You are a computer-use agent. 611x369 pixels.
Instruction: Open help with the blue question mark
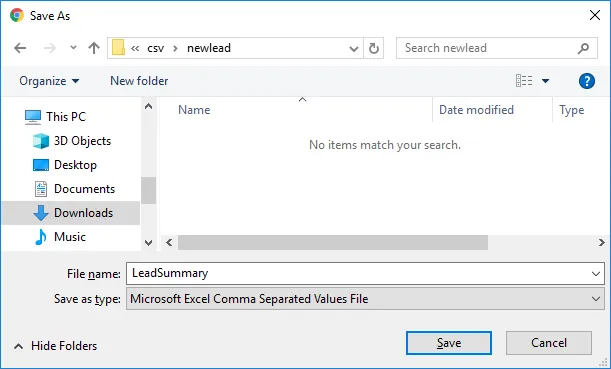coord(586,81)
